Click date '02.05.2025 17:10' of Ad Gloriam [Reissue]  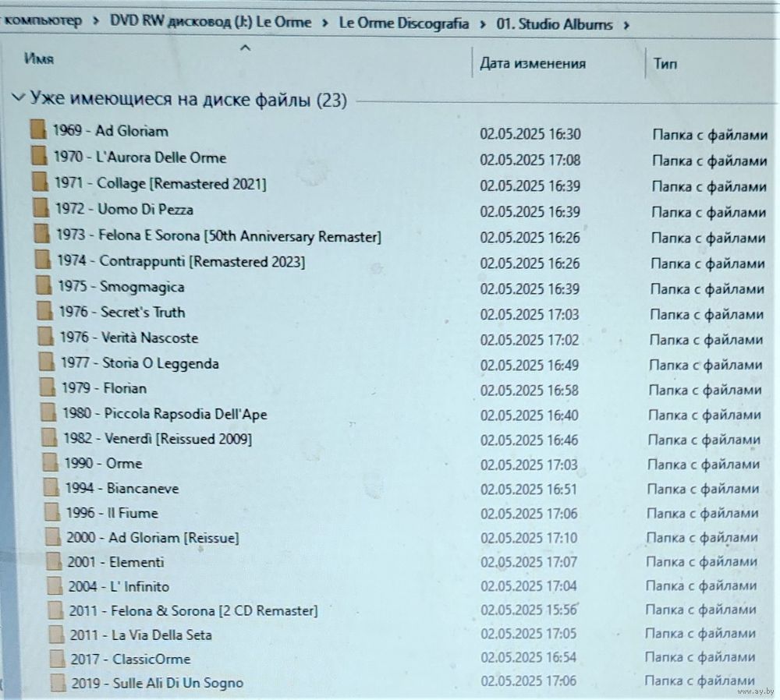click(x=529, y=538)
